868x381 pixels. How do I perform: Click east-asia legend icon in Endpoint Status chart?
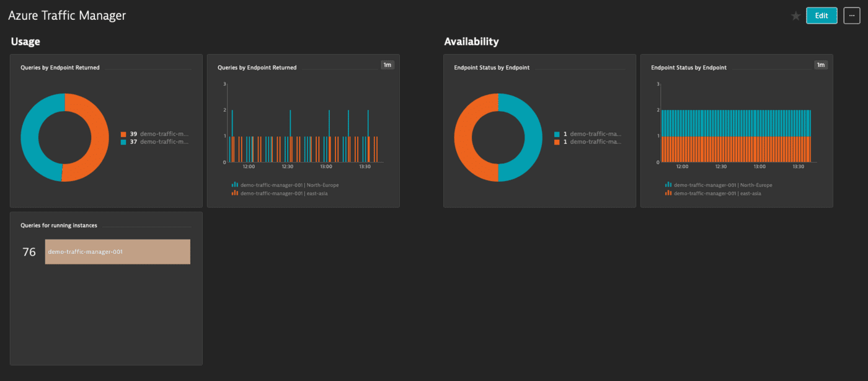668,193
